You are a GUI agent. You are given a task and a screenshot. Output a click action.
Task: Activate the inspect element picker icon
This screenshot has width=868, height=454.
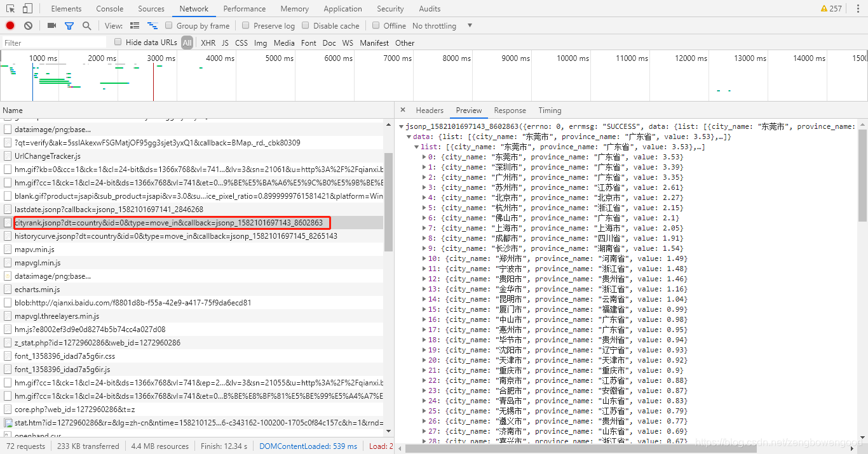click(x=11, y=9)
